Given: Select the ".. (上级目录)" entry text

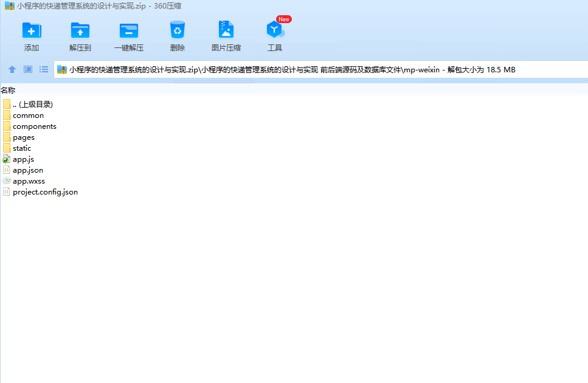Looking at the screenshot, I should pos(33,104).
